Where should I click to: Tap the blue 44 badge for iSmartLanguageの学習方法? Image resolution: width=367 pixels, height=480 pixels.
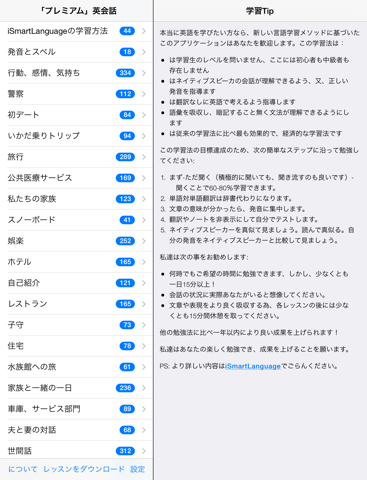point(127,31)
